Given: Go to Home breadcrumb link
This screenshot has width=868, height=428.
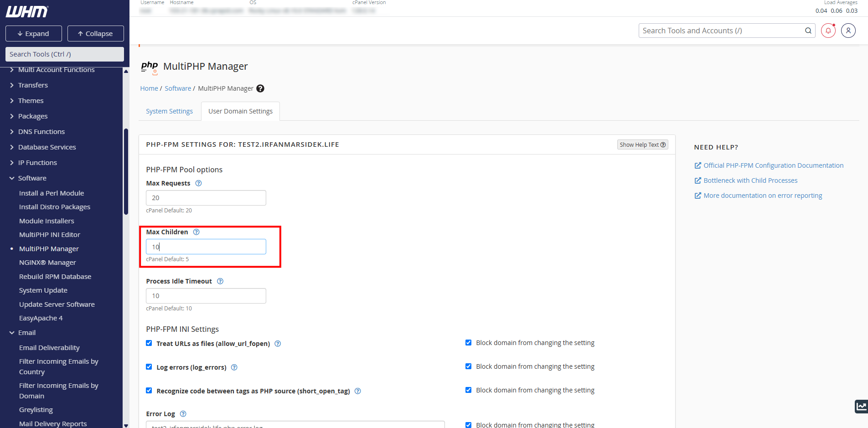Looking at the screenshot, I should [149, 88].
